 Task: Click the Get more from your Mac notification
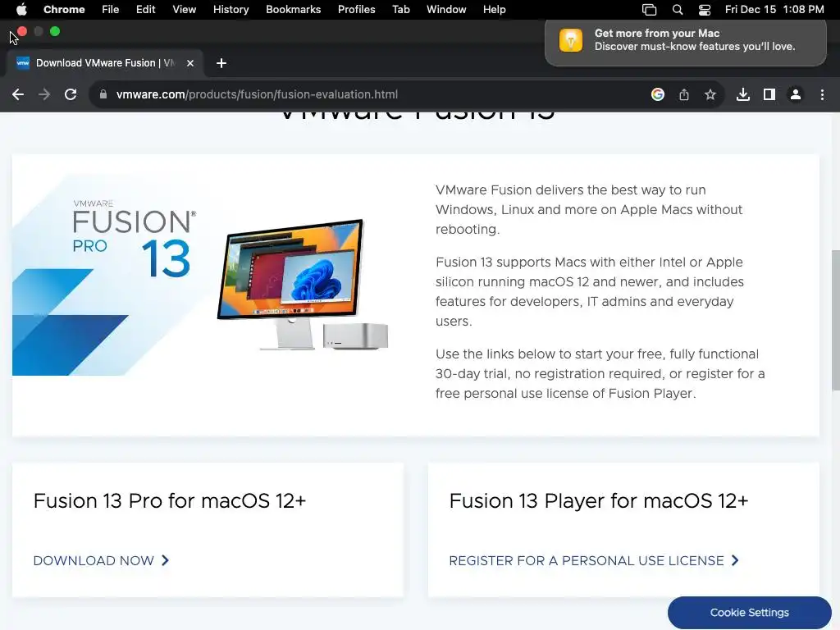coord(685,41)
